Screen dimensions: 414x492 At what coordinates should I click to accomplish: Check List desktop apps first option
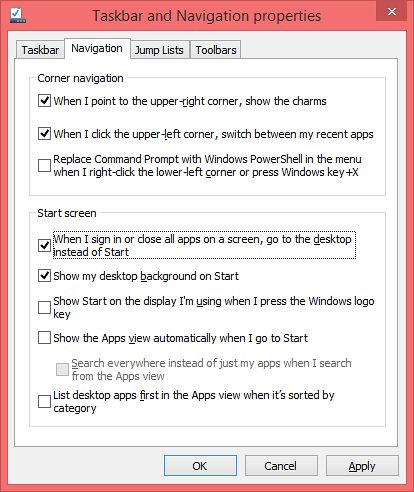point(44,401)
